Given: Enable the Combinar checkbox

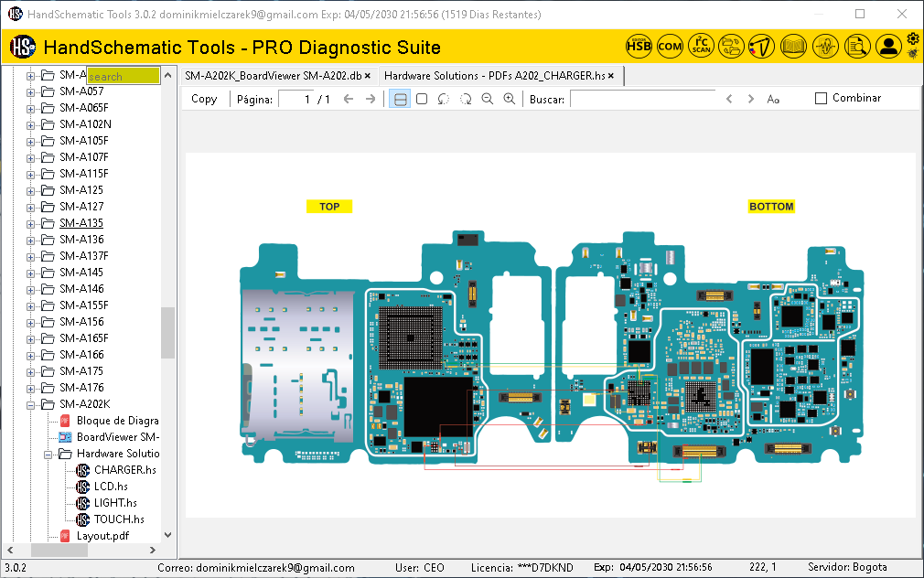Looking at the screenshot, I should tap(821, 99).
